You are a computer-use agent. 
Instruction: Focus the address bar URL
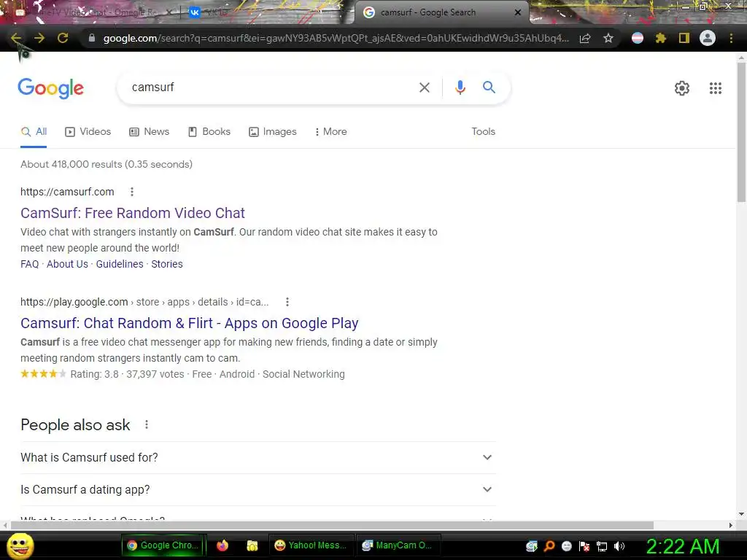point(336,38)
